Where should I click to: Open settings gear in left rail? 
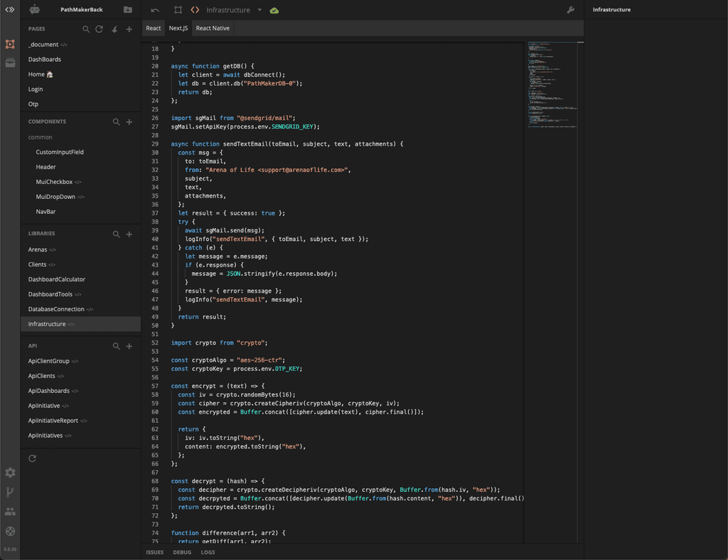tap(10, 473)
